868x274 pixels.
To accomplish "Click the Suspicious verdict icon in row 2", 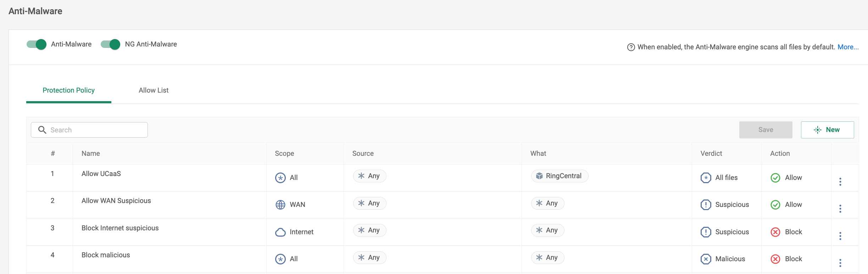I will (x=706, y=205).
